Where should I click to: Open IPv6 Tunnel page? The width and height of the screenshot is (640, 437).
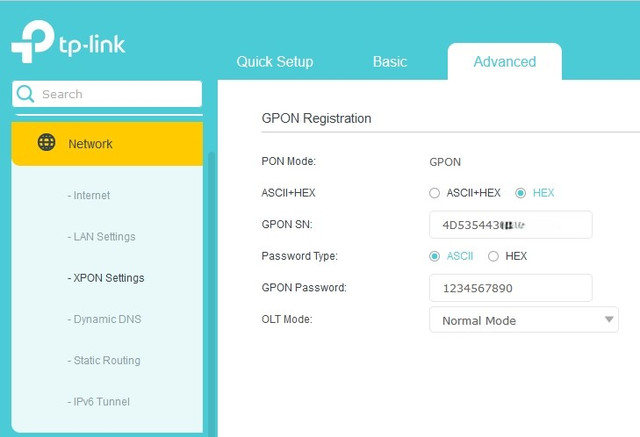99,402
